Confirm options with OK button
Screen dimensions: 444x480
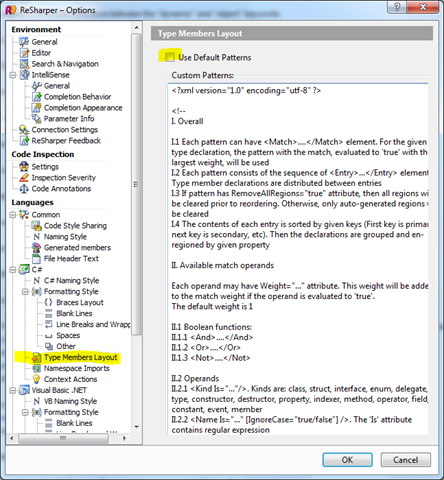pos(347,460)
